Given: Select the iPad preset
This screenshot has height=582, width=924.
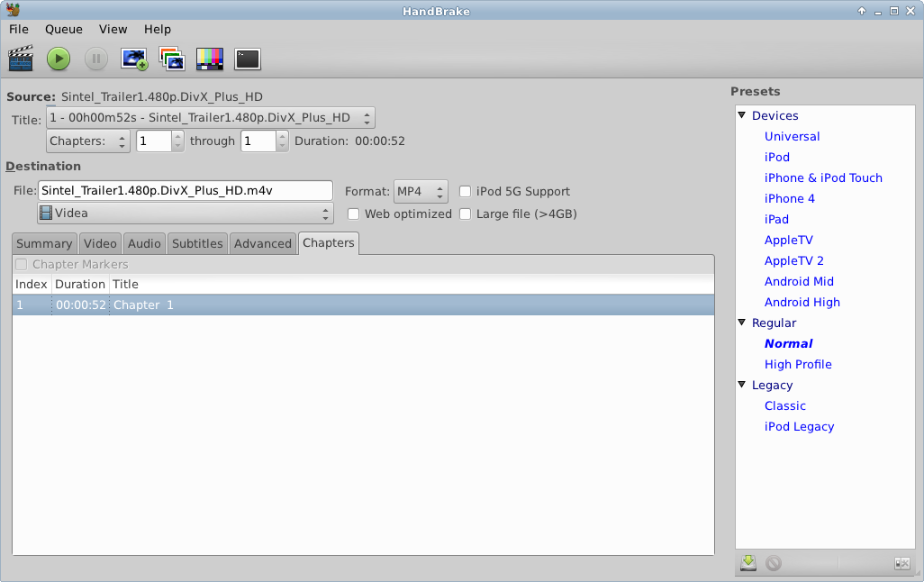Looking at the screenshot, I should [776, 219].
